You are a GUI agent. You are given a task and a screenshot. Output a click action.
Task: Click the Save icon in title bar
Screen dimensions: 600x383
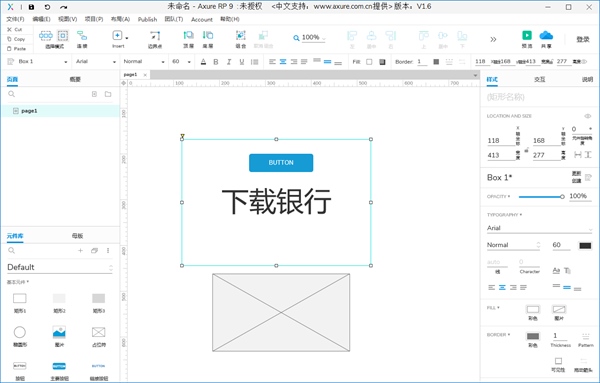point(31,7)
